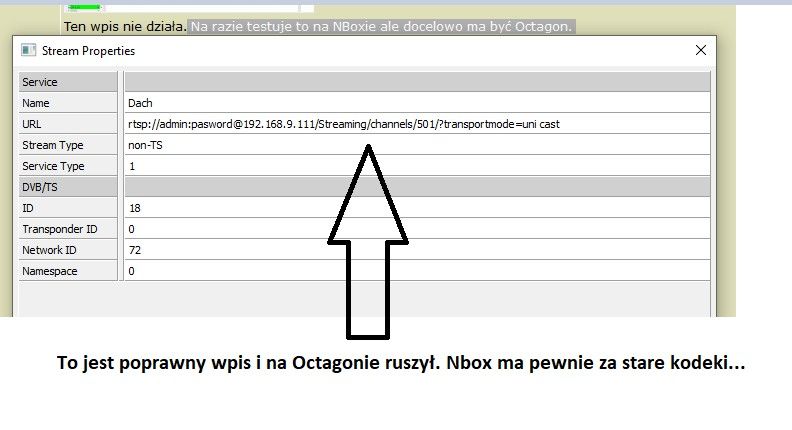Screen dimensions: 792x430
Task: Collapse the DVB/TS section header
Action: point(68,187)
